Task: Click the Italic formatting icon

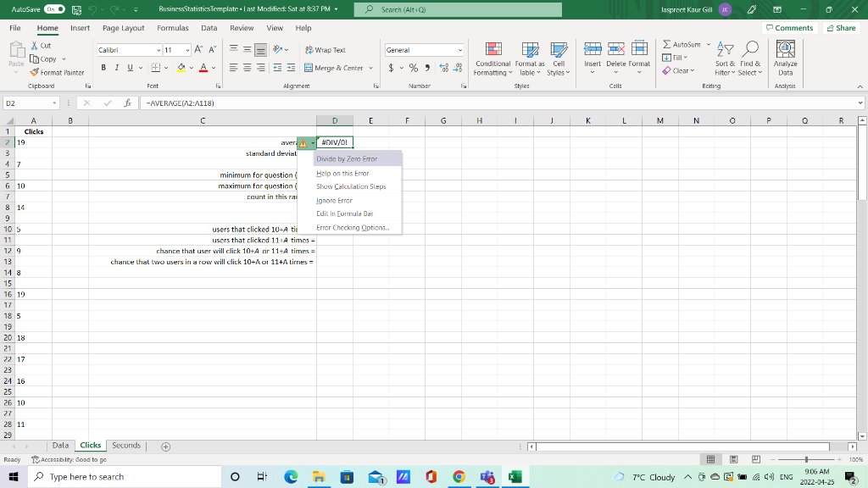Action: 117,68
